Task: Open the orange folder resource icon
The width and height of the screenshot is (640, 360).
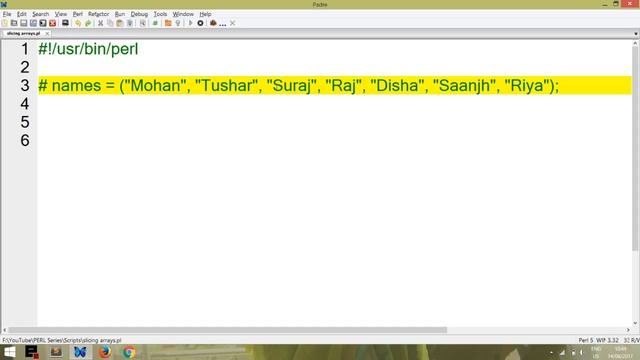Action: coord(168,23)
